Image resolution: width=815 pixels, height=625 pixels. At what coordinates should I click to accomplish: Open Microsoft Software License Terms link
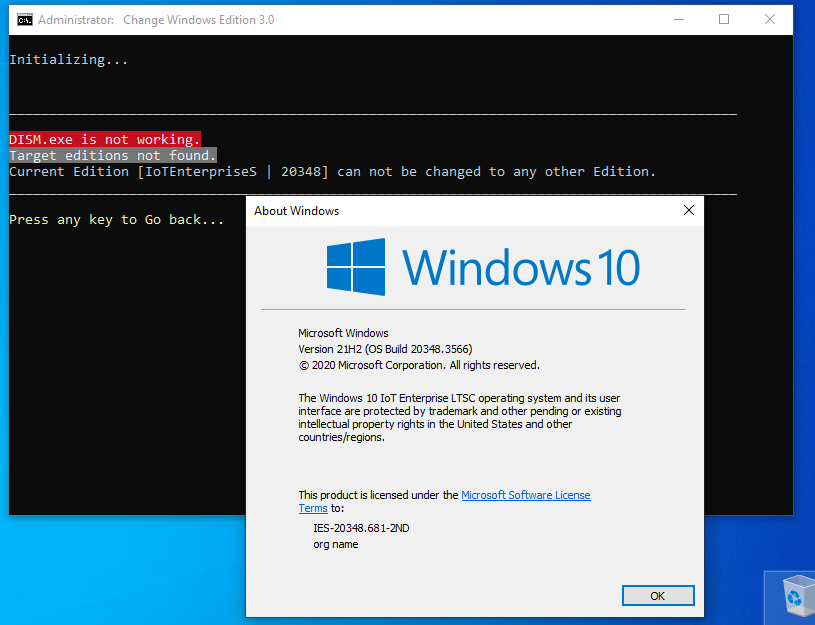coord(525,495)
